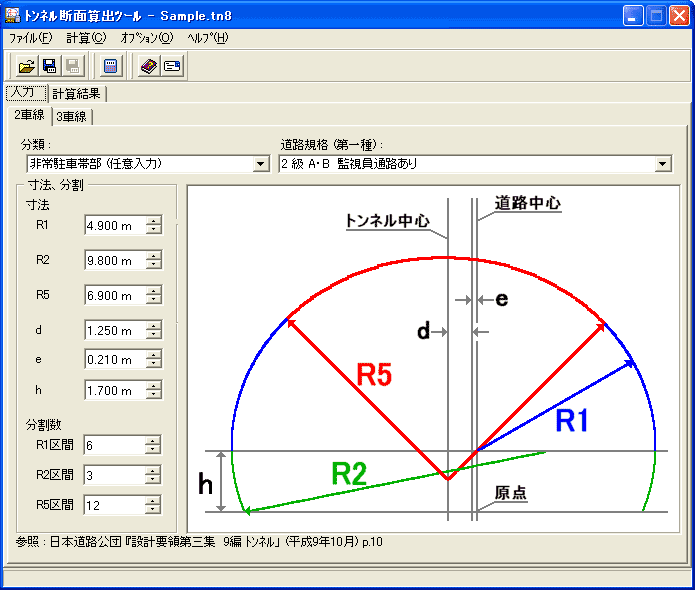The image size is (695, 590).
Task: Click the 非常駐車帯部 (任意入力) combo box text
Action: 141,164
